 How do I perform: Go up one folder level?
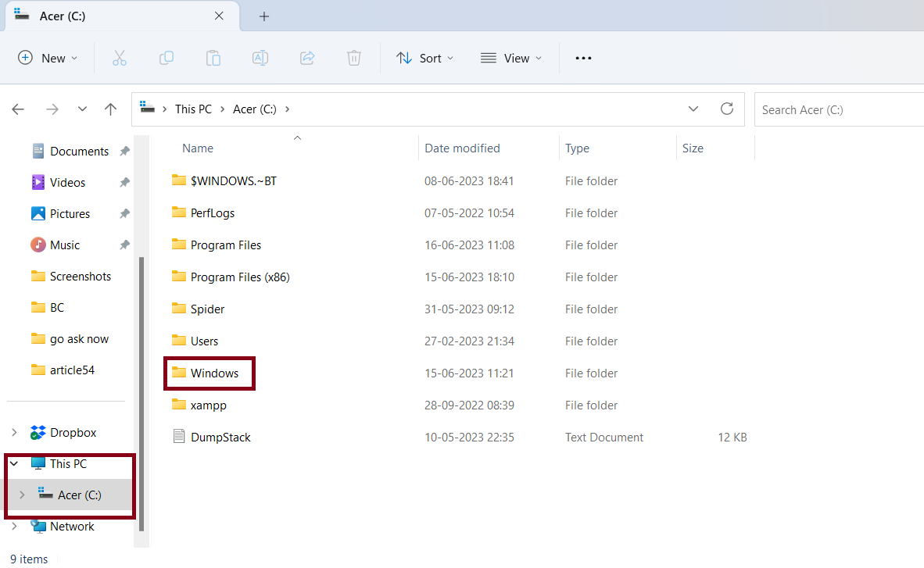(110, 109)
